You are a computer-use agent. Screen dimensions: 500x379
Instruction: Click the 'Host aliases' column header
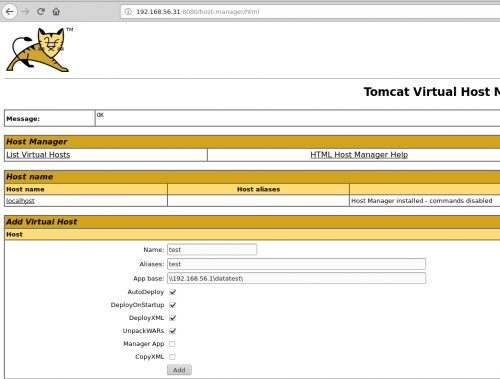(258, 189)
